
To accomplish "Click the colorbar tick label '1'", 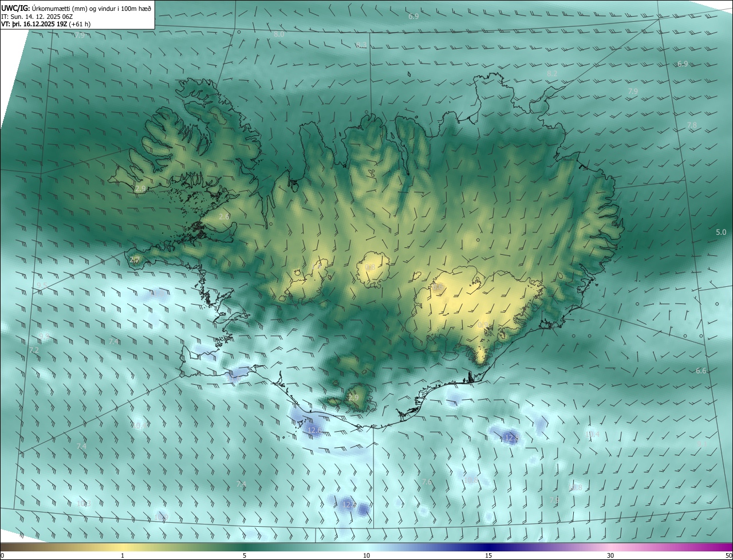I will (x=123, y=555).
